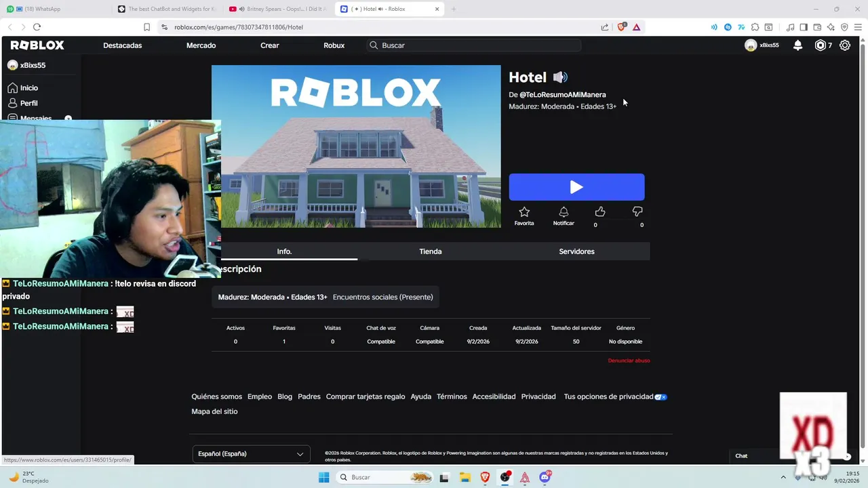868x488 pixels.
Task: Open Accesibilidad footer link
Action: pos(494,396)
